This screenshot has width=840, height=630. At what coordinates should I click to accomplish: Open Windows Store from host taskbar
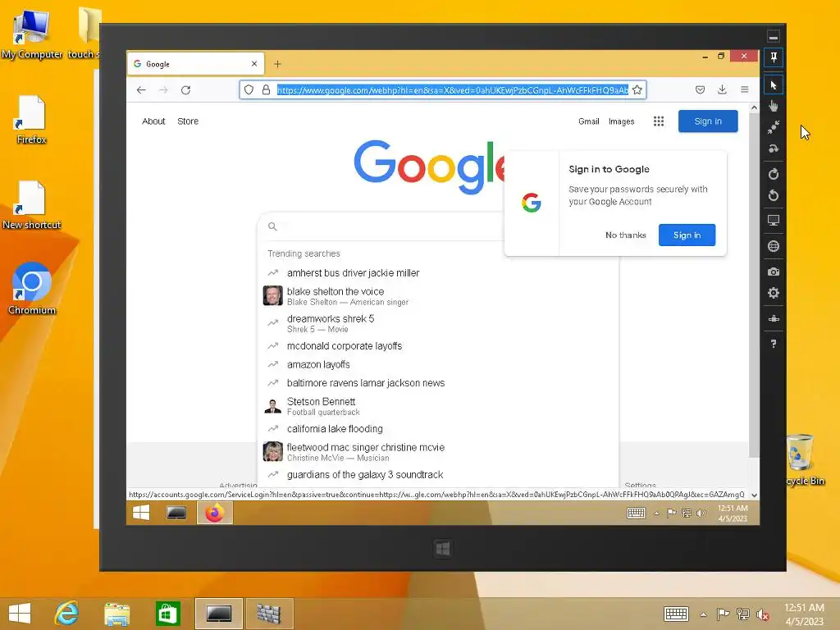pyautogui.click(x=167, y=614)
